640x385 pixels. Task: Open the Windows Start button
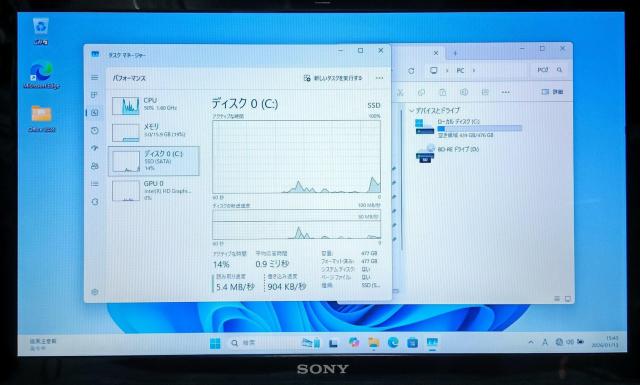coord(215,343)
